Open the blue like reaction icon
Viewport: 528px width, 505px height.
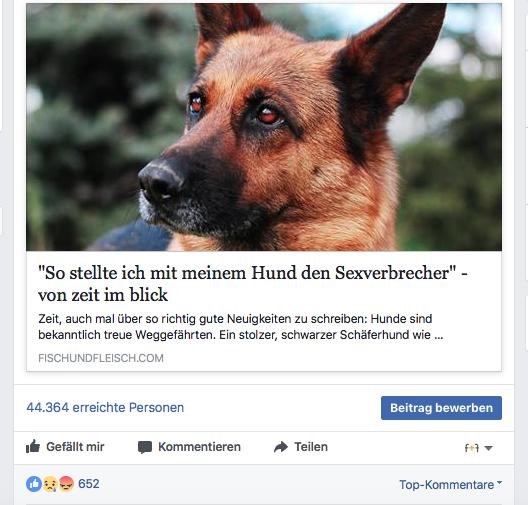click(34, 484)
